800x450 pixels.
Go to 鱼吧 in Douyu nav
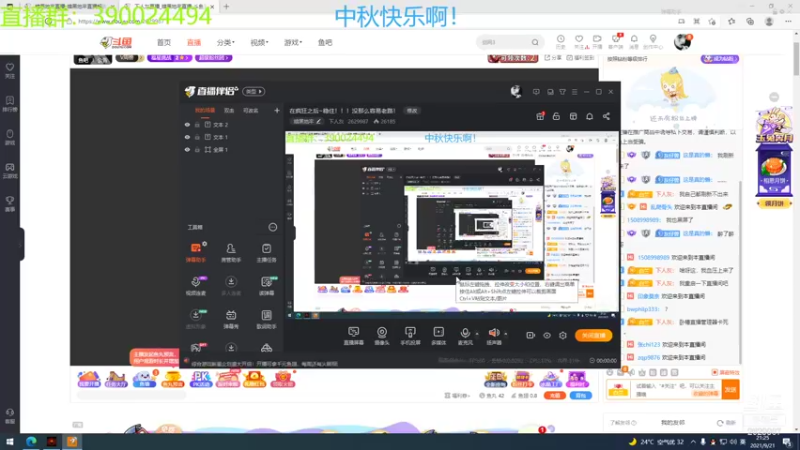(x=325, y=42)
